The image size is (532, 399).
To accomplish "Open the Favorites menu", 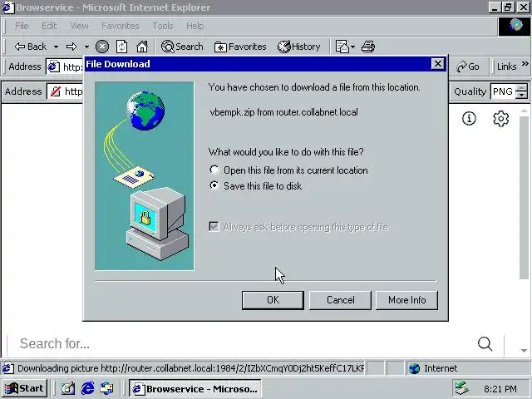I will point(121,26).
